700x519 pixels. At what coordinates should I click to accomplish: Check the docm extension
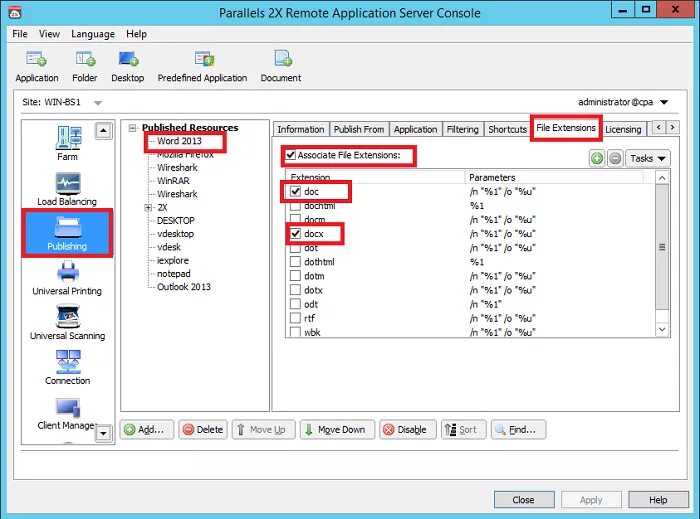(x=295, y=220)
